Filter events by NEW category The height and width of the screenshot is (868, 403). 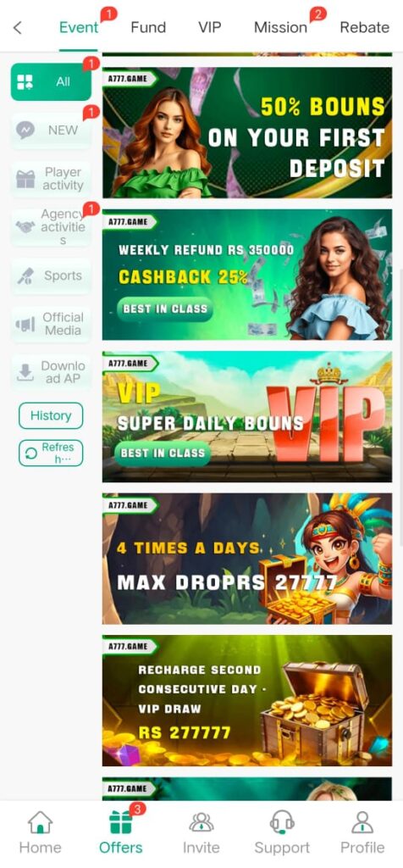[51, 130]
